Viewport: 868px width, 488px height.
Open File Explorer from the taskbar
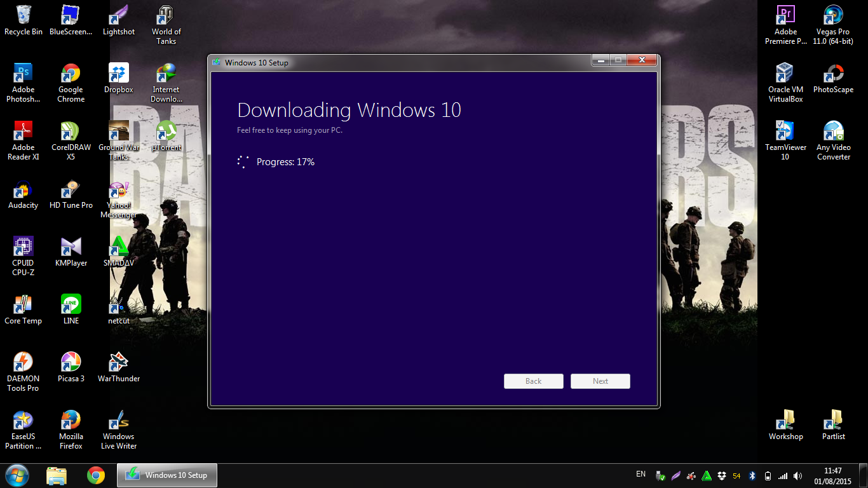57,475
